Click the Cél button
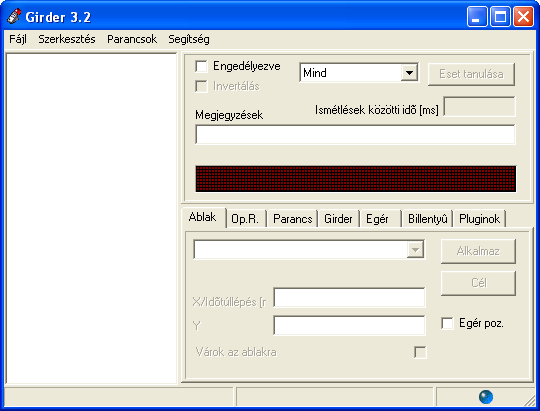Viewport: 540px width, 411px height. pos(478,283)
